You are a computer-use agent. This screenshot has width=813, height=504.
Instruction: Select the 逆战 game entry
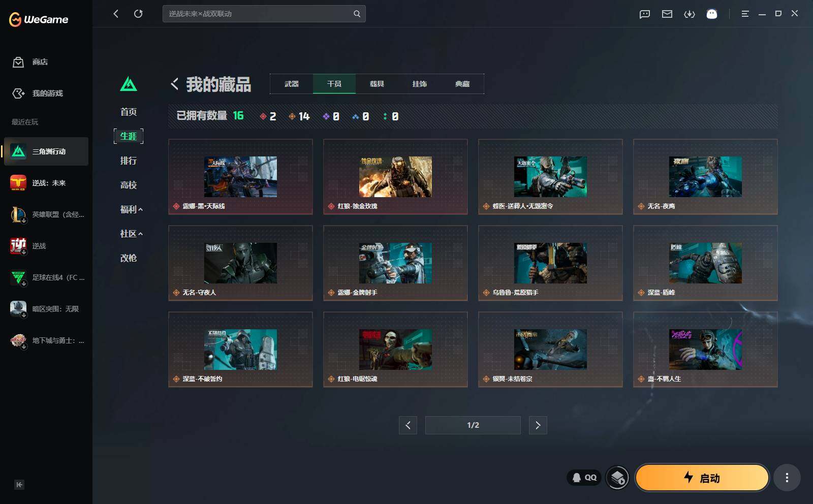click(x=46, y=246)
